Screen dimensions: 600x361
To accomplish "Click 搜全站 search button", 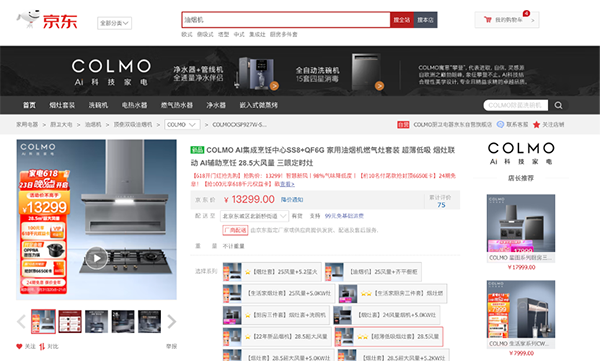I will click(402, 20).
